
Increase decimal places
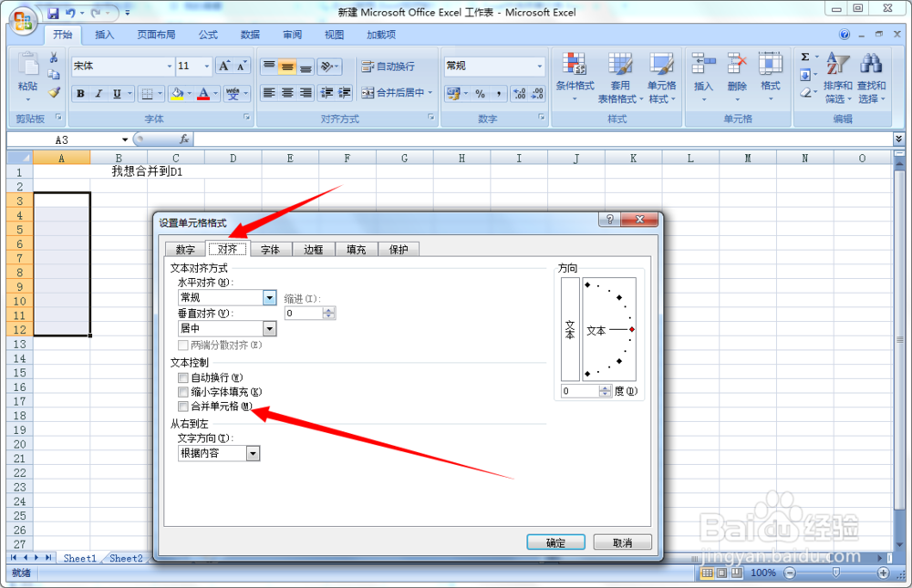520,93
